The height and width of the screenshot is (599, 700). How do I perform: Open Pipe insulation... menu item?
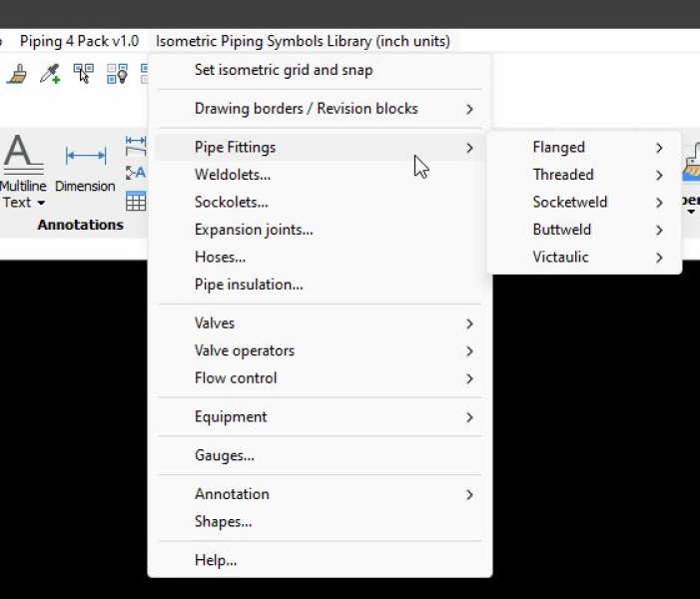tap(320, 285)
